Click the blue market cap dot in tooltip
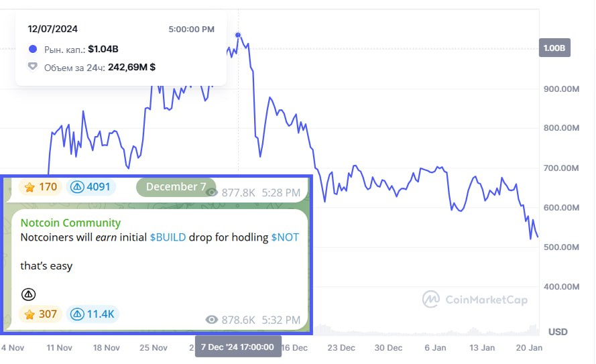The height and width of the screenshot is (364, 596). (33, 49)
